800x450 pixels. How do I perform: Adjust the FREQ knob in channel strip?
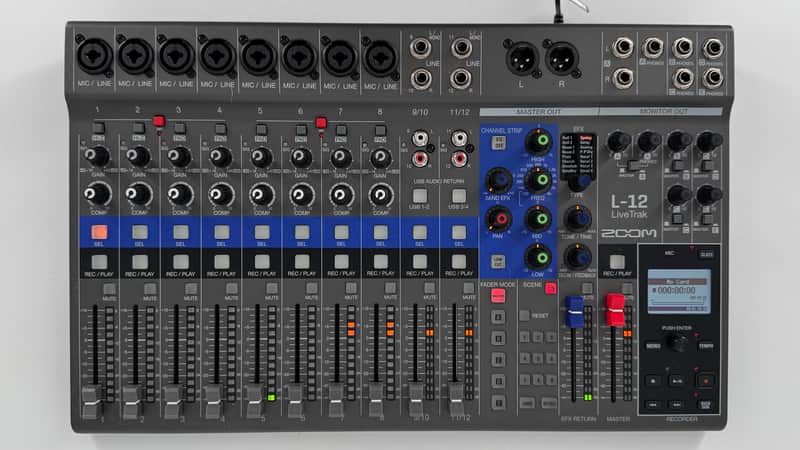coord(539,180)
